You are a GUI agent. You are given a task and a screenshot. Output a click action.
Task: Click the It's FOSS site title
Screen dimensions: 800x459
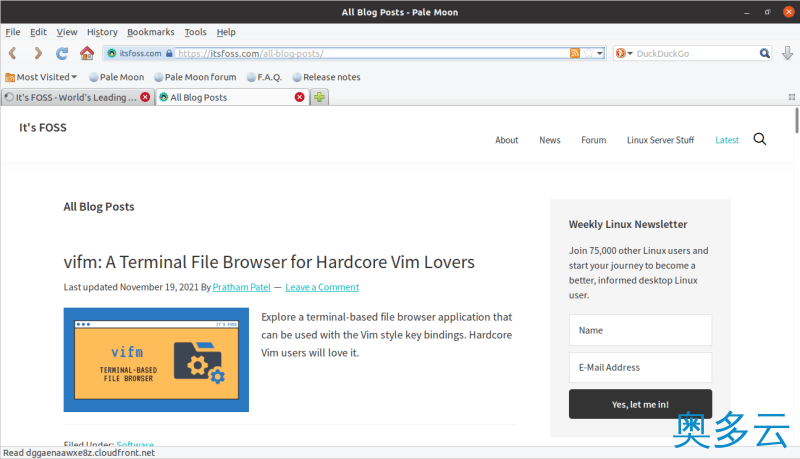[43, 128]
